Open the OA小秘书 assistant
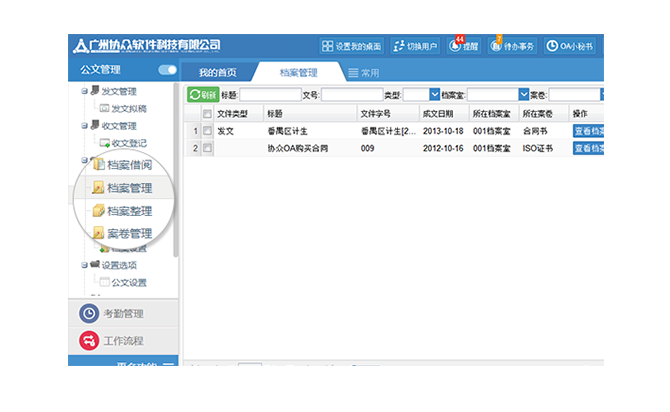670x412 pixels. click(x=571, y=46)
